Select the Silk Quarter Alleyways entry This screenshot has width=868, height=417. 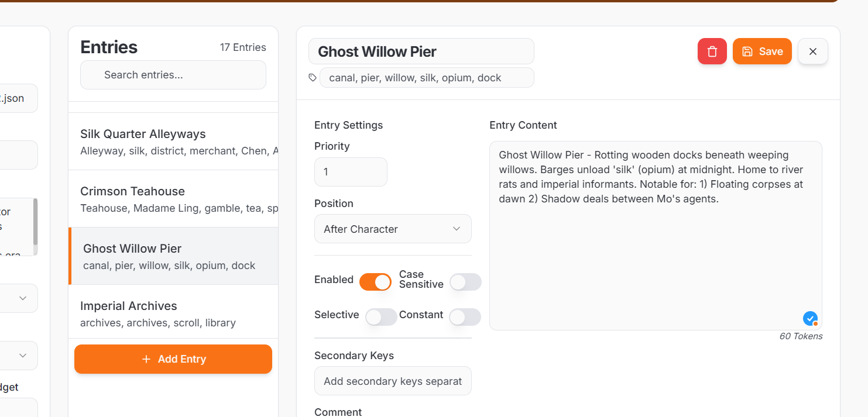tap(173, 142)
